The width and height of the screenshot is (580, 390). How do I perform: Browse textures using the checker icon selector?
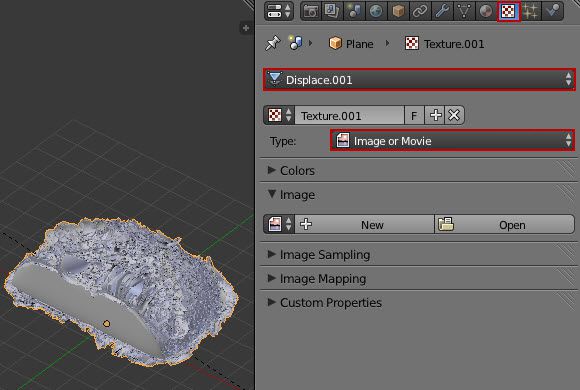(279, 115)
